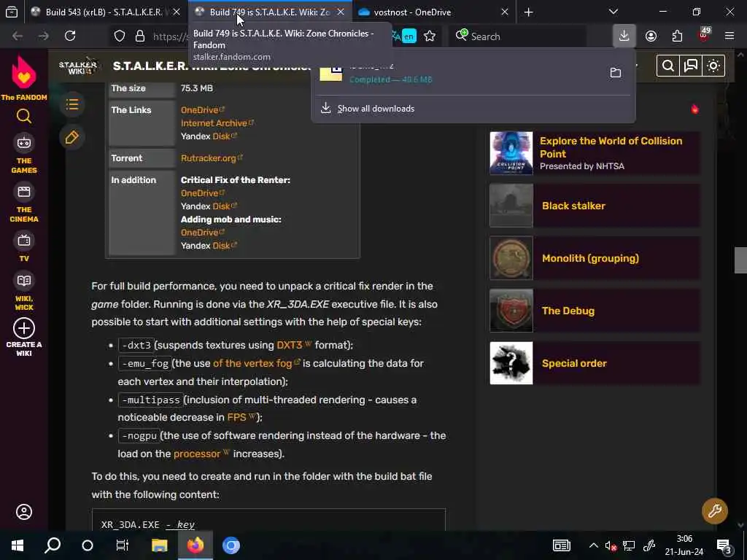The image size is (747, 560).
Task: Open the Firefox account profile icon
Action: point(651,36)
